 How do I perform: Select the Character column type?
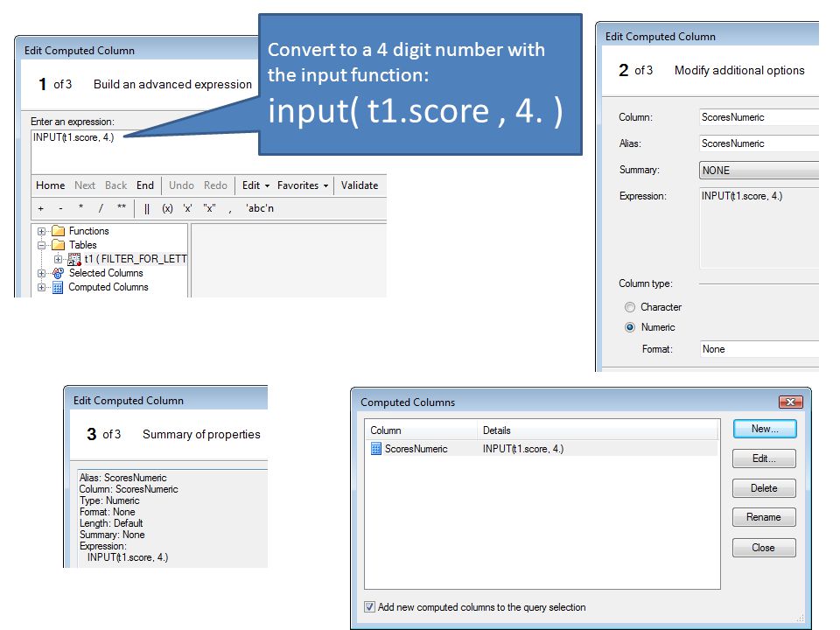click(630, 307)
